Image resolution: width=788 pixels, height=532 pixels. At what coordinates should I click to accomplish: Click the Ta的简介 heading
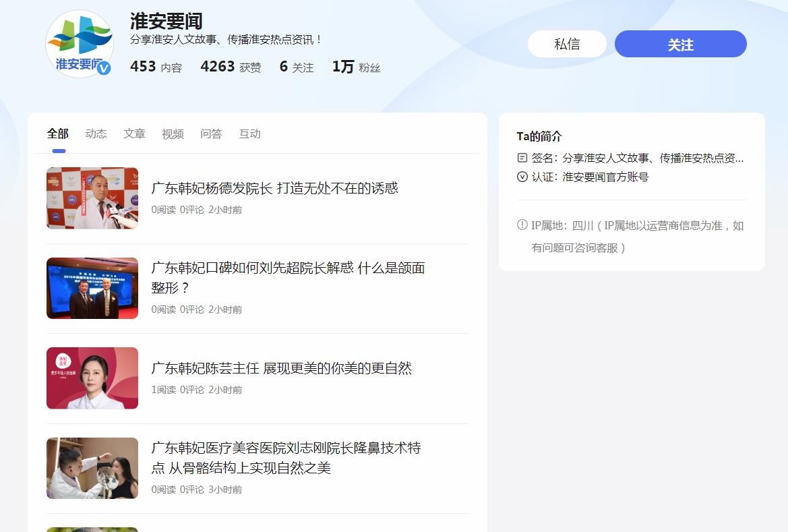(x=539, y=136)
